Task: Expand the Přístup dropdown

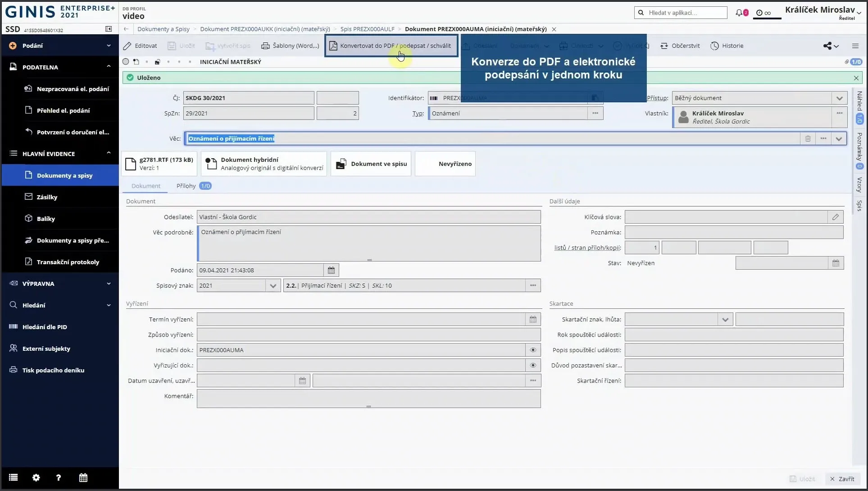Action: (839, 98)
